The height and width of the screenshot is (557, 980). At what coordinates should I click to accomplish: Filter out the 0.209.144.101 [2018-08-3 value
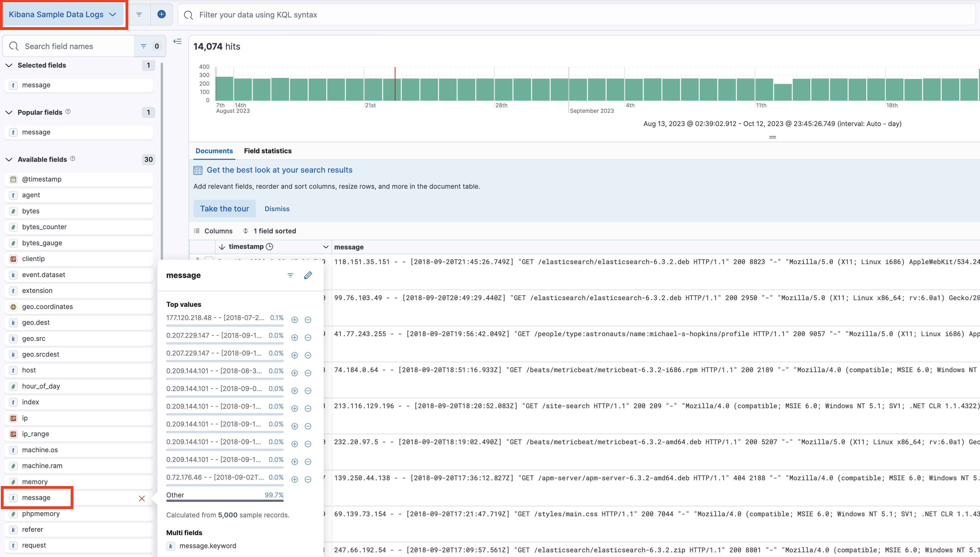(x=308, y=373)
